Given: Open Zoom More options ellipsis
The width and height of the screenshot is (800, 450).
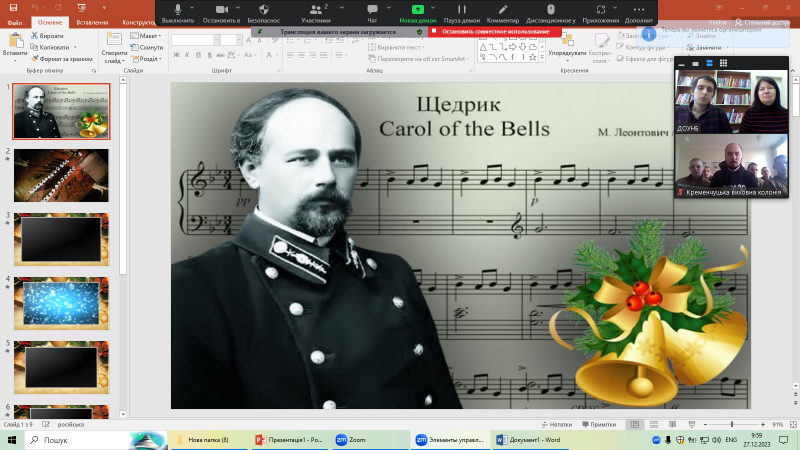Looking at the screenshot, I should [x=639, y=13].
